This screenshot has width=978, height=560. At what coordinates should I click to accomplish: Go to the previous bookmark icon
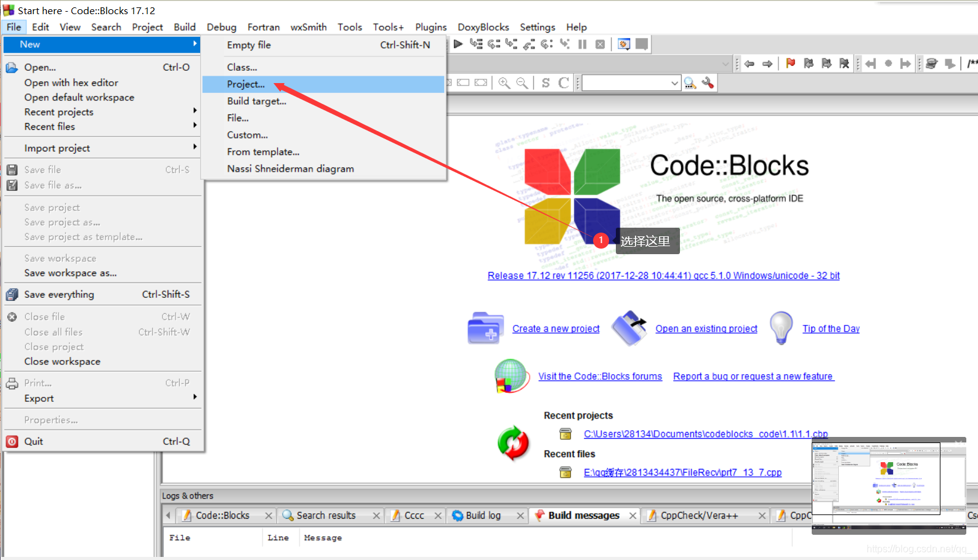point(809,63)
